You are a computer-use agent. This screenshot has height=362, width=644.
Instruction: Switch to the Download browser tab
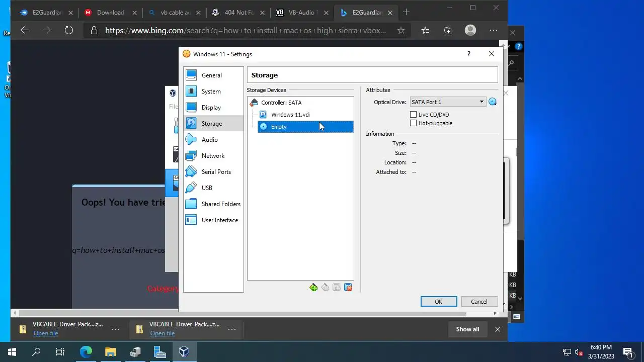(x=111, y=13)
